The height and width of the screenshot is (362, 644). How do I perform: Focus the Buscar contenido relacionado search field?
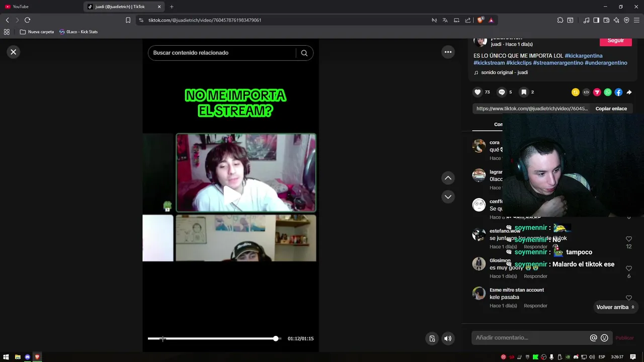pyautogui.click(x=222, y=53)
